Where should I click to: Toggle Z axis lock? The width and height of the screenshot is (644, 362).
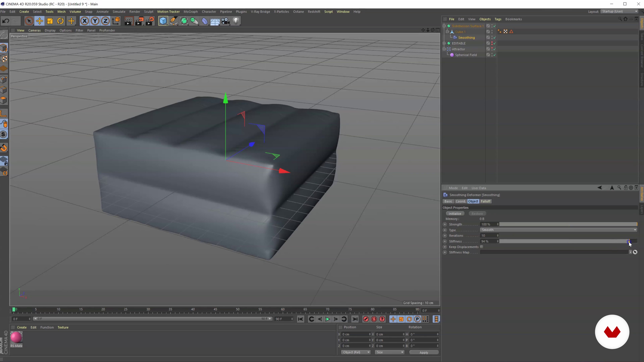105,21
